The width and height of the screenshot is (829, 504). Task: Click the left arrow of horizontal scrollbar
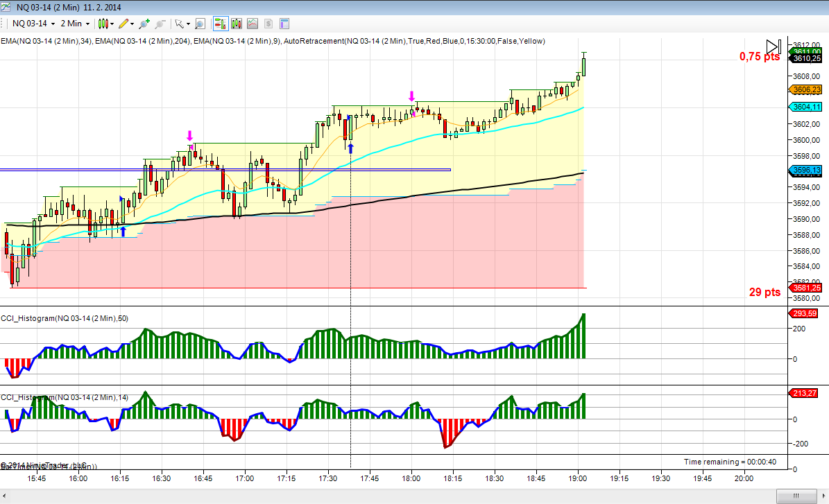6,497
